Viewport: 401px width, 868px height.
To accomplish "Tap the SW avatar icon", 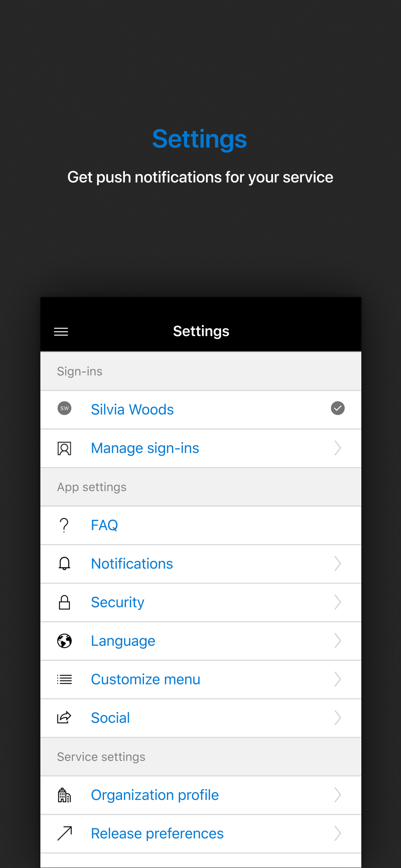I will [x=64, y=408].
